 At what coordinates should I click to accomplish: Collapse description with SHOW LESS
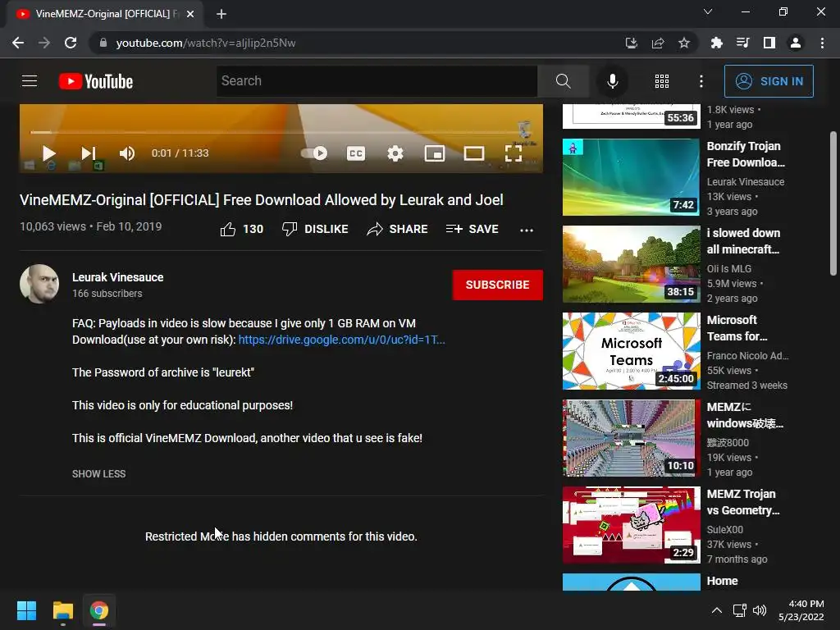pyautogui.click(x=99, y=474)
